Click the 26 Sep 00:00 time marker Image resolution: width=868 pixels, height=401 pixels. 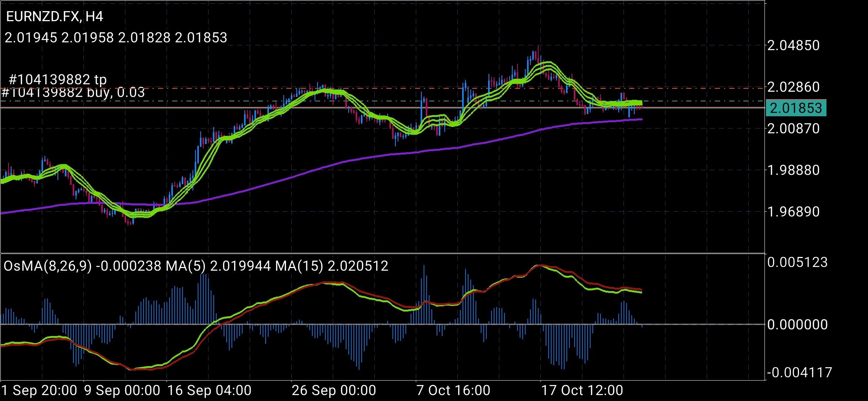334,391
